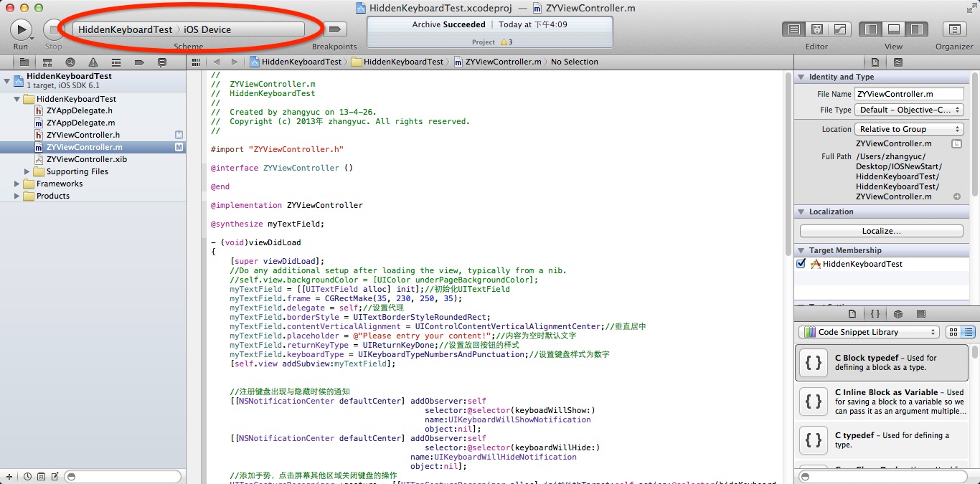Switch snippet library to list view
This screenshot has width=980, height=484.
[x=968, y=332]
